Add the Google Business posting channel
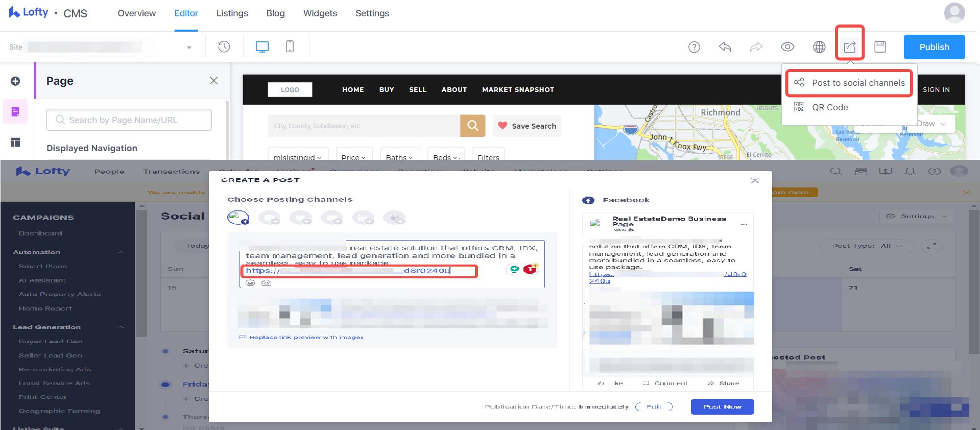The height and width of the screenshot is (430, 980). click(394, 218)
